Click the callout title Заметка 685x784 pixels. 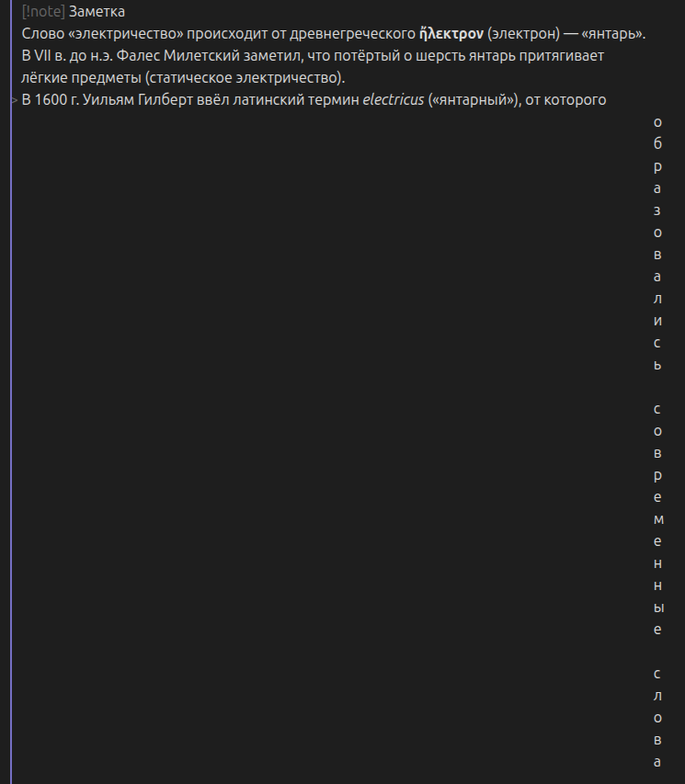[x=97, y=12]
